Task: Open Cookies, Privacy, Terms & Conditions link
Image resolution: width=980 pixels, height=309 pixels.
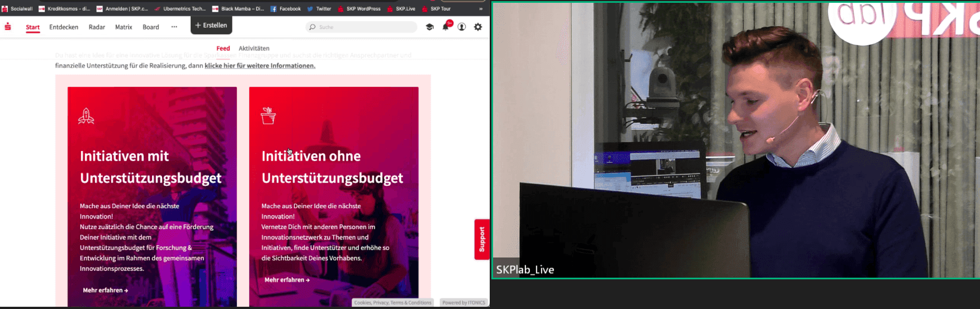Action: pyautogui.click(x=392, y=302)
